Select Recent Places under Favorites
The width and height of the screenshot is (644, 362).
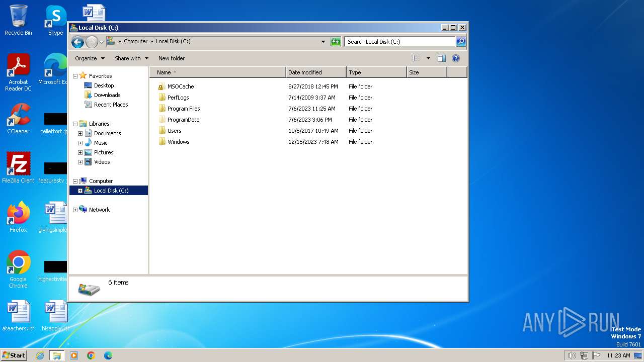click(x=111, y=105)
